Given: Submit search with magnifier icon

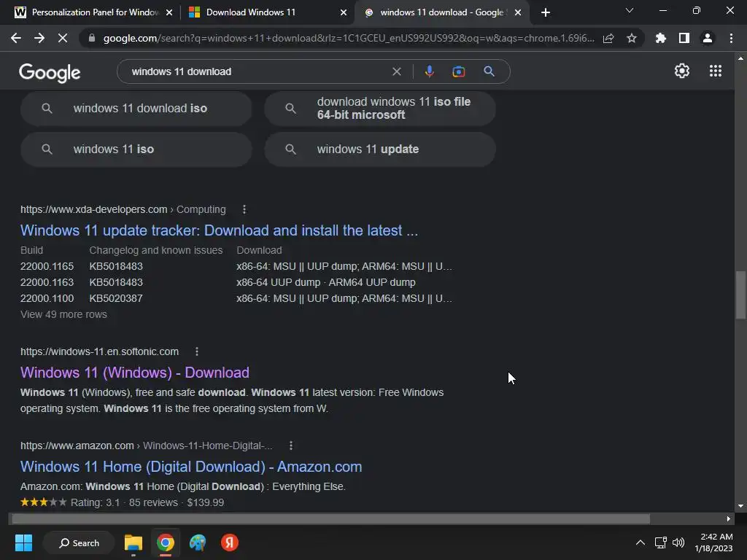Looking at the screenshot, I should [x=489, y=71].
